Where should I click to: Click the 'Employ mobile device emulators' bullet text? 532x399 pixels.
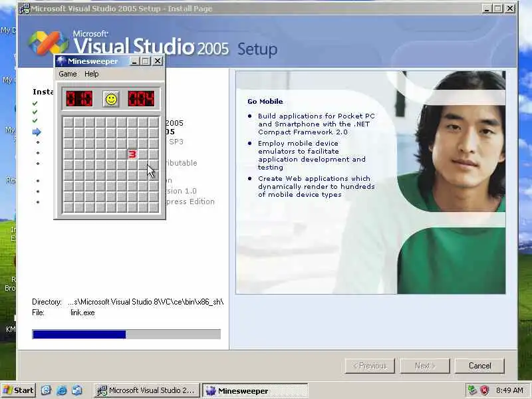click(311, 156)
